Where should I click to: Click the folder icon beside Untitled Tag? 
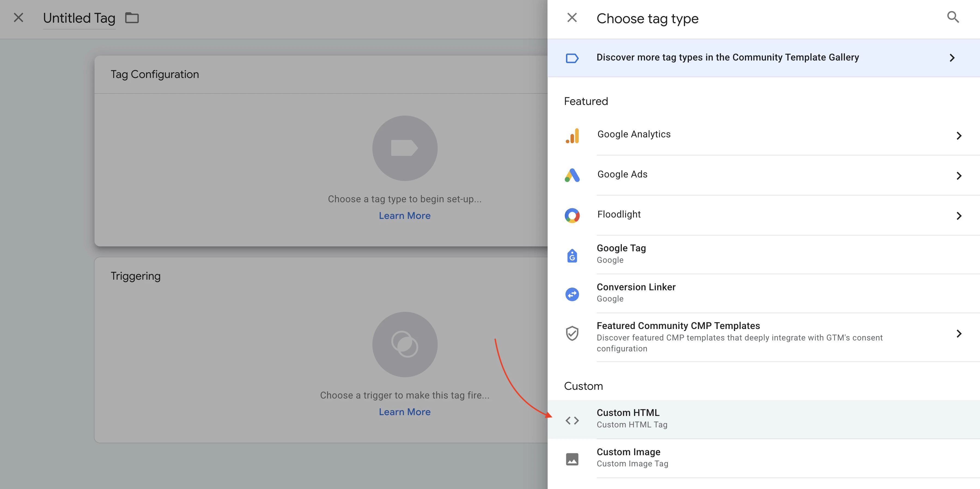tap(132, 18)
